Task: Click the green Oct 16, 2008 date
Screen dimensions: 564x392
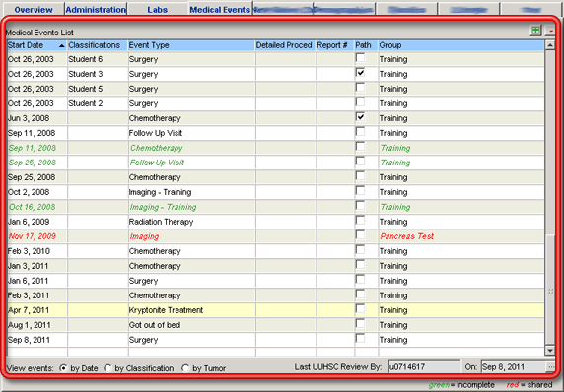Action: 33,207
